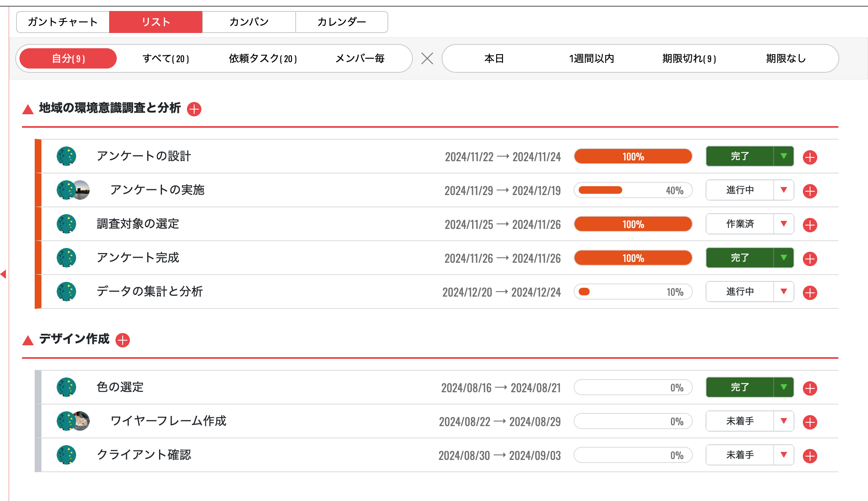Image resolution: width=868 pixels, height=501 pixels.
Task: Collapse the デザイン作成 section triangle
Action: tap(28, 340)
